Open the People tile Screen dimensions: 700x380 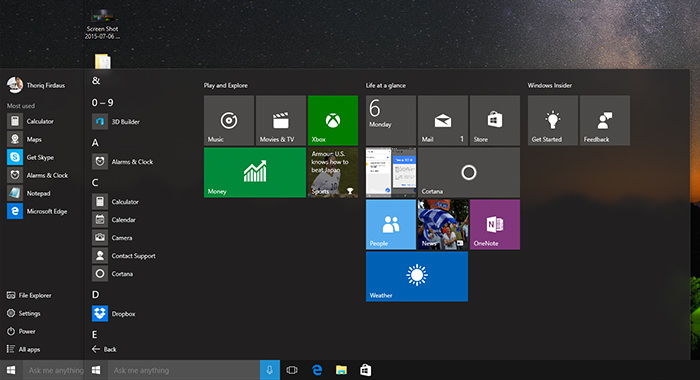(x=391, y=225)
